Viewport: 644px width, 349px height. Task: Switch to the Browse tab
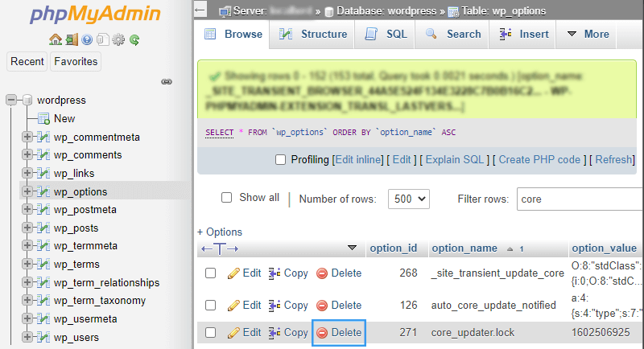click(x=233, y=34)
